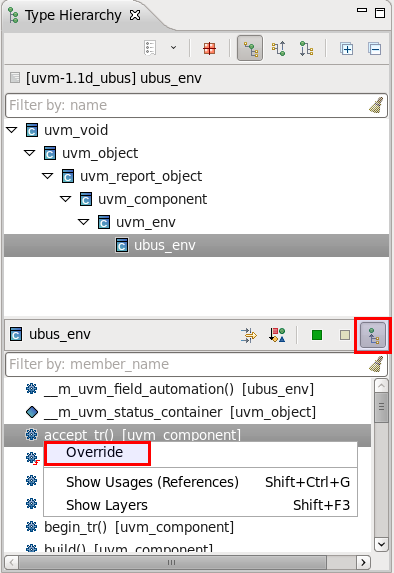Click the vertical scrollbar thumb in the members list
This screenshot has width=394, height=573.
tap(381, 407)
